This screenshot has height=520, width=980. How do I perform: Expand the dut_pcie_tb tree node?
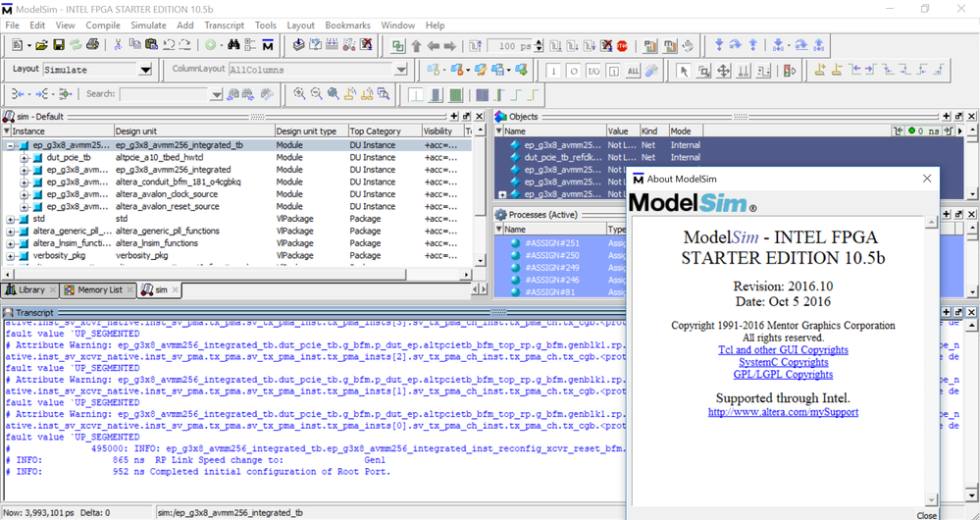pyautogui.click(x=25, y=157)
